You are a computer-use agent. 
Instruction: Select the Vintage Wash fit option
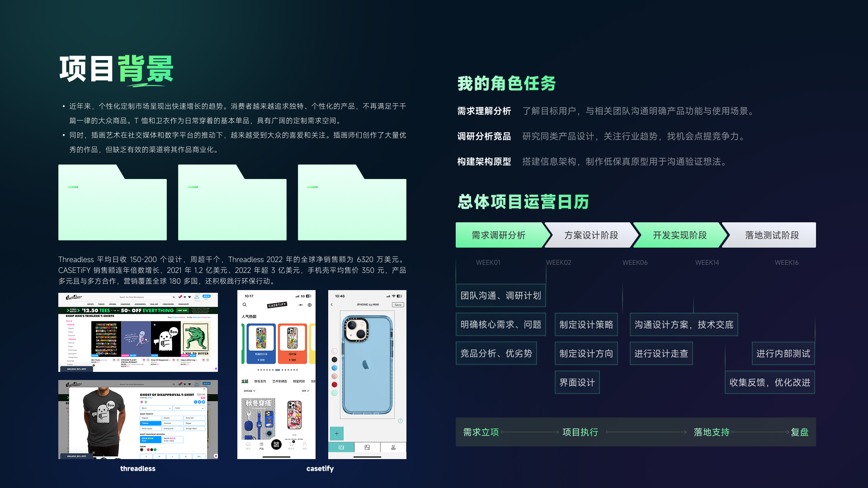click(x=195, y=428)
